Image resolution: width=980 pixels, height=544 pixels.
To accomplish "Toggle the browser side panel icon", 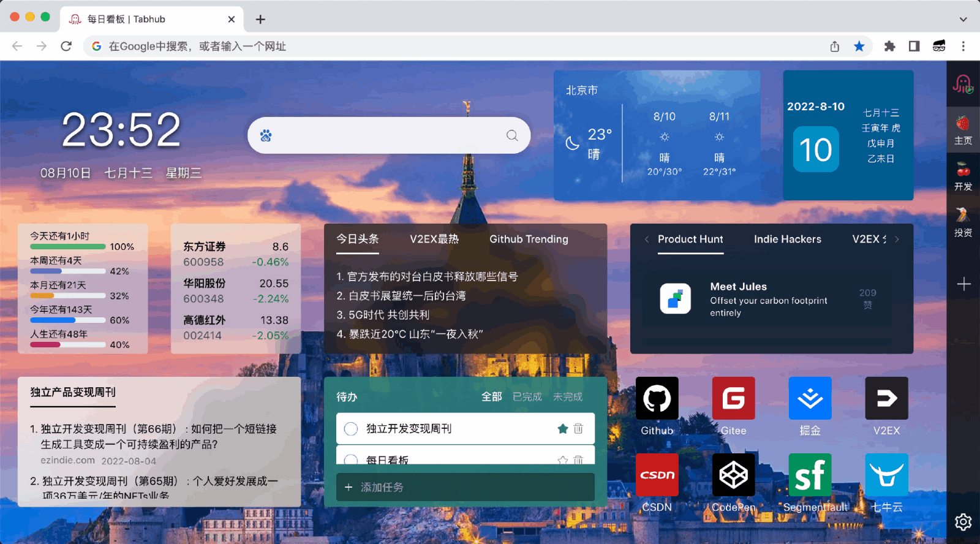I will [914, 47].
